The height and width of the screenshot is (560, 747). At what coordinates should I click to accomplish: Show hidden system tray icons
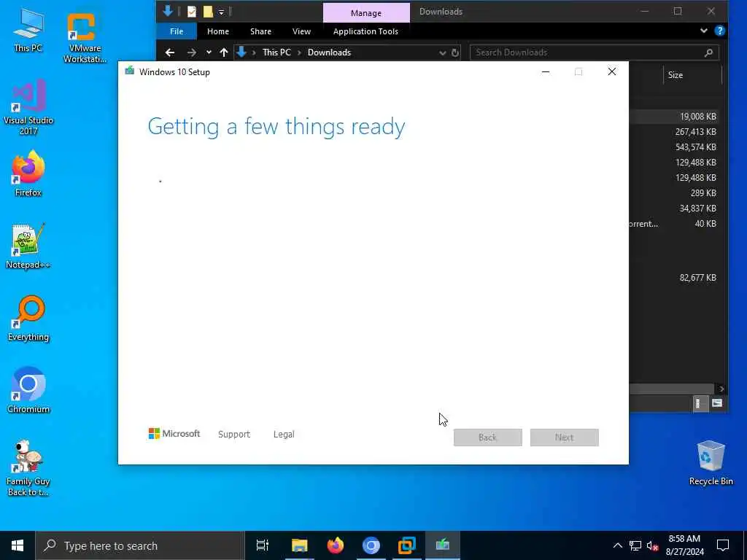point(617,545)
